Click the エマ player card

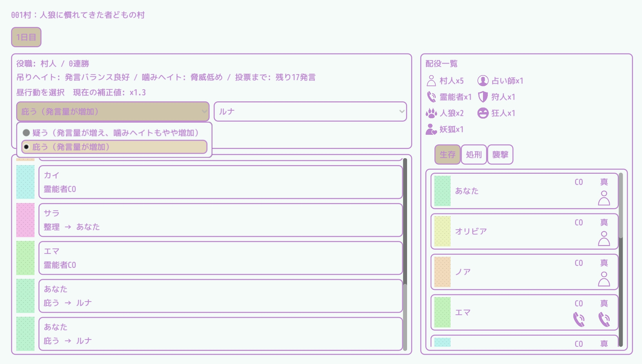(x=524, y=312)
